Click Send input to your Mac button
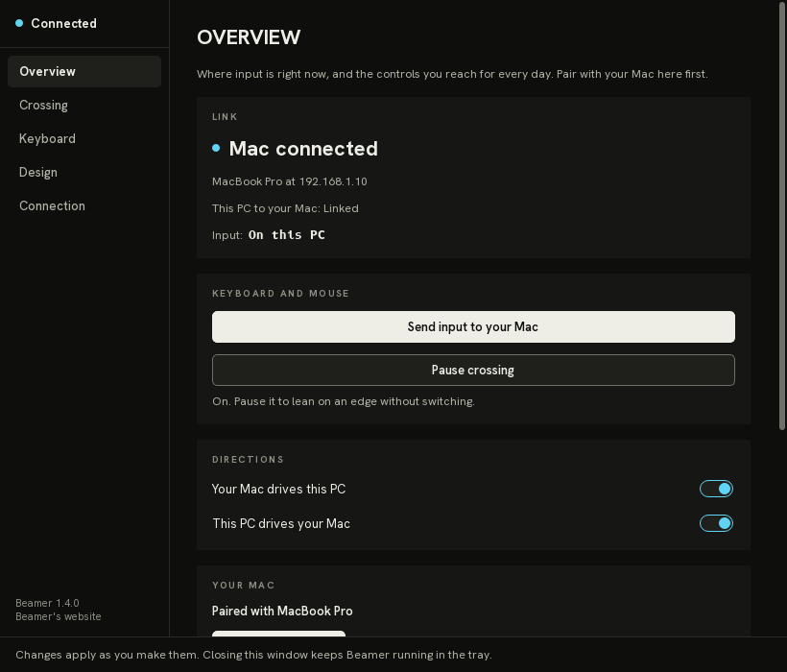The width and height of the screenshot is (787, 672). tap(473, 326)
